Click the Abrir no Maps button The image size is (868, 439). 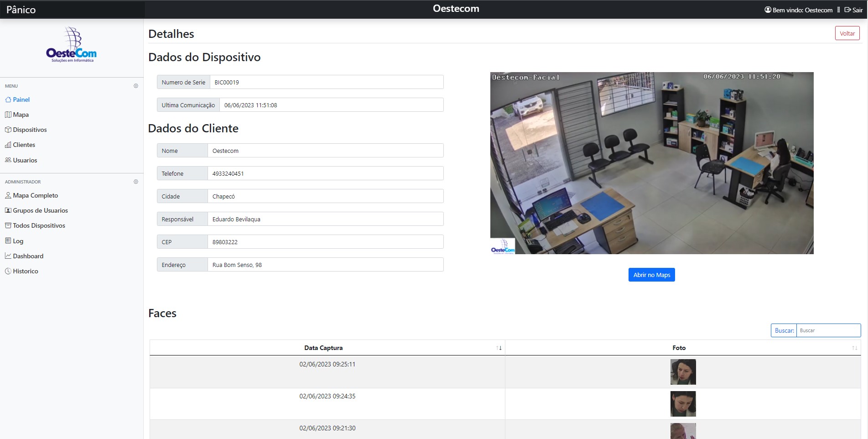(x=651, y=275)
